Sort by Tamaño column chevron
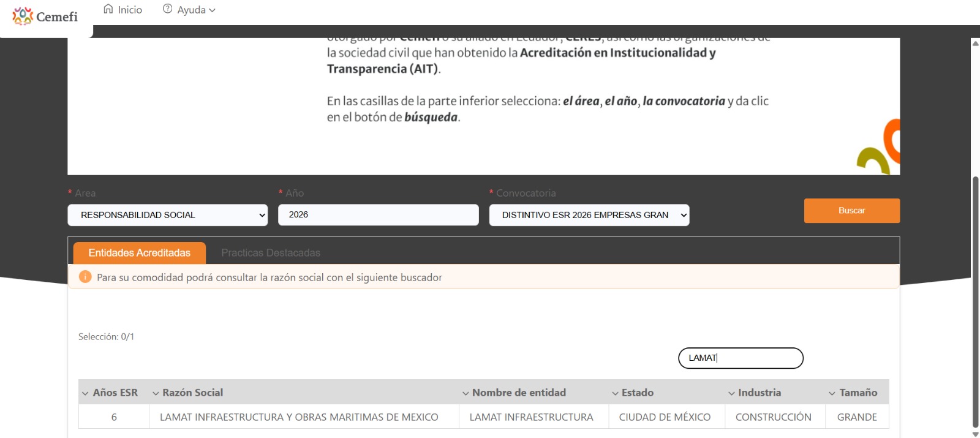Viewport: 980px width, 438px height. 832,393
